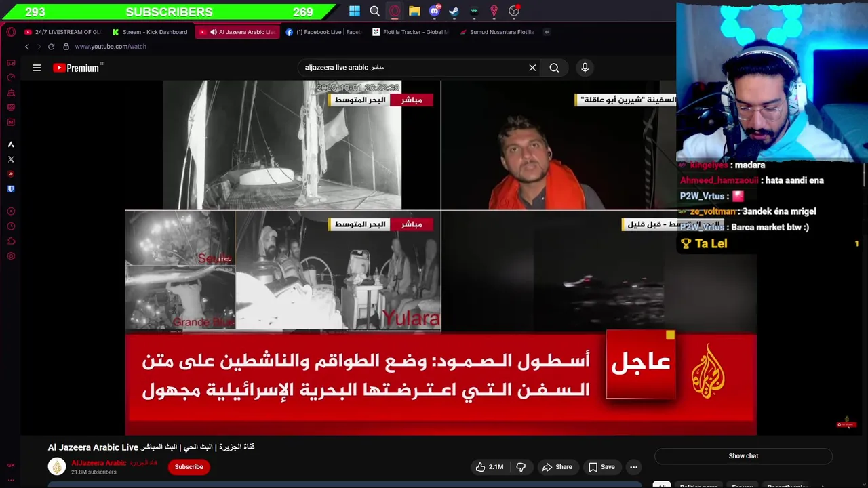
Task: Click the Artstation-like A sidebar icon
Action: click(11, 144)
